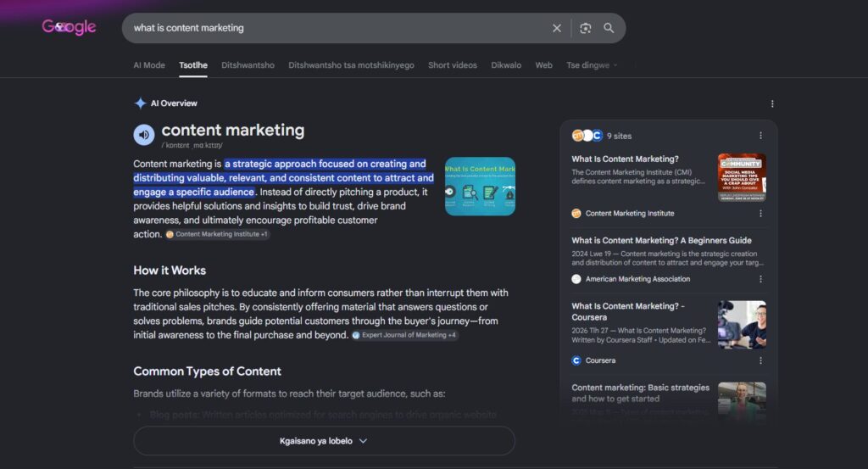This screenshot has width=868, height=469.
Task: Clear the search box with the X icon
Action: (x=557, y=28)
